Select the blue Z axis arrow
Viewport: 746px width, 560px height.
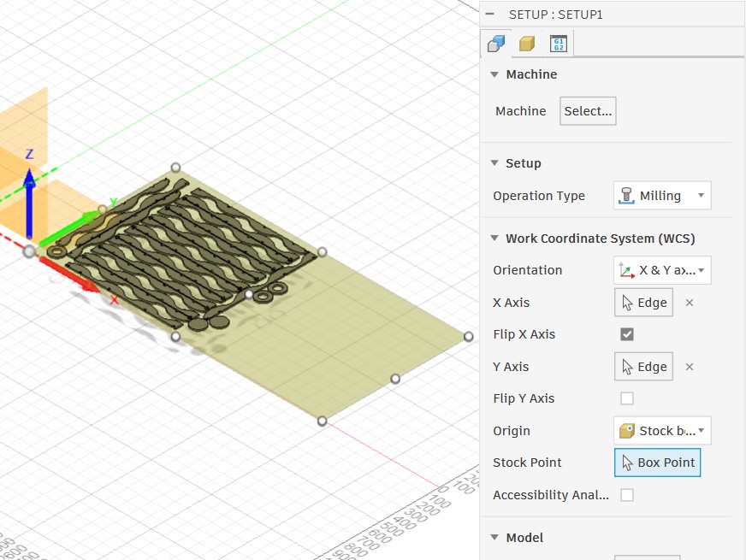29,202
